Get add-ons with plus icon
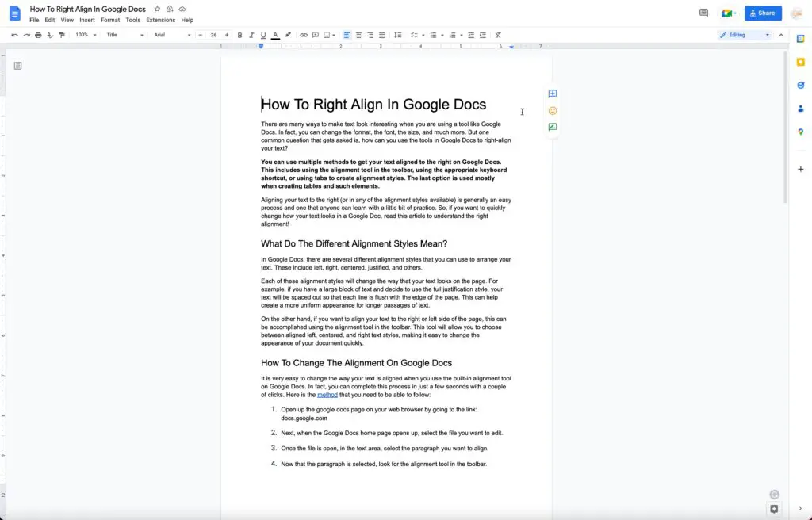Screen dimensions: 812x520 pyautogui.click(x=801, y=170)
